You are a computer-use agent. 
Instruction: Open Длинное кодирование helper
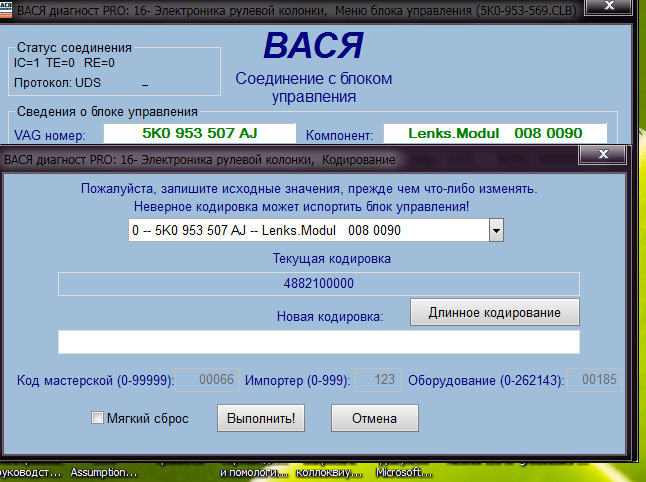point(494,312)
